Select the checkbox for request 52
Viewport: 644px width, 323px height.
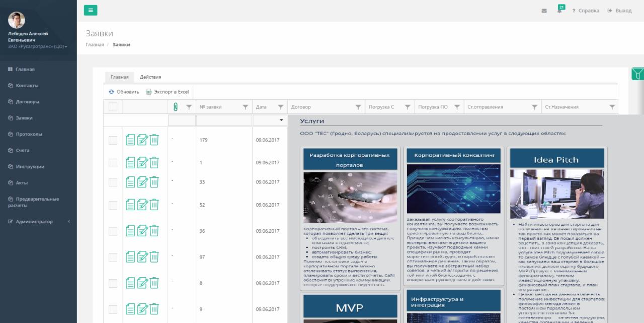[x=113, y=205]
